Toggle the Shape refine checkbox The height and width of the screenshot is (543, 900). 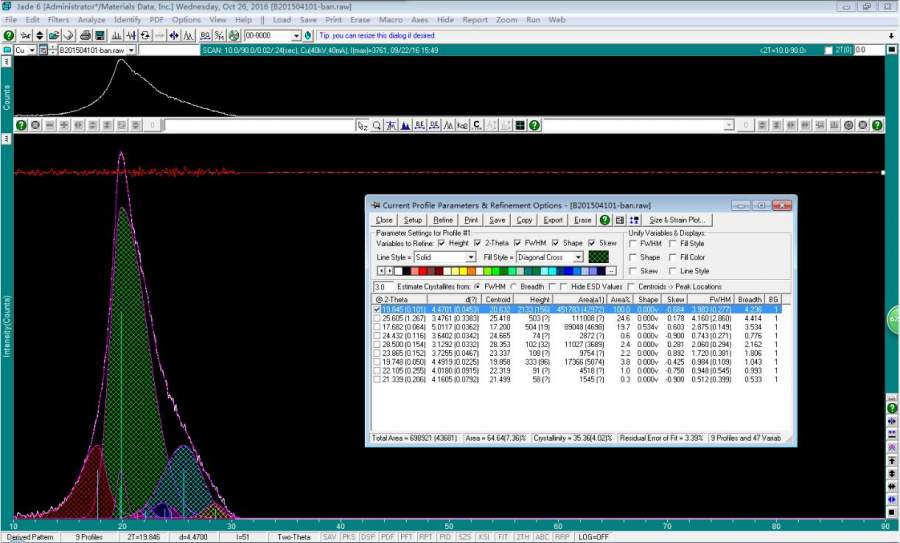(x=555, y=243)
